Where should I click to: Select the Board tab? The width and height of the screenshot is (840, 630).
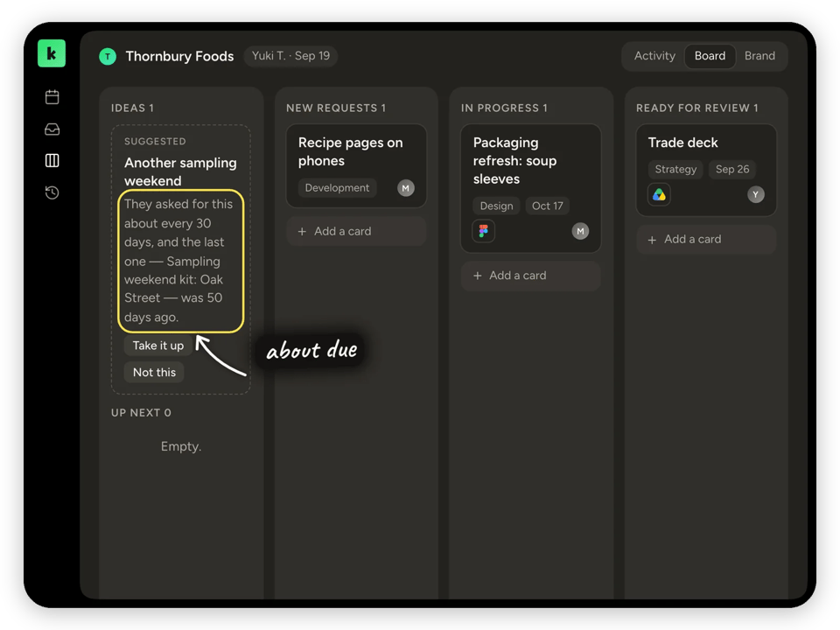tap(710, 56)
